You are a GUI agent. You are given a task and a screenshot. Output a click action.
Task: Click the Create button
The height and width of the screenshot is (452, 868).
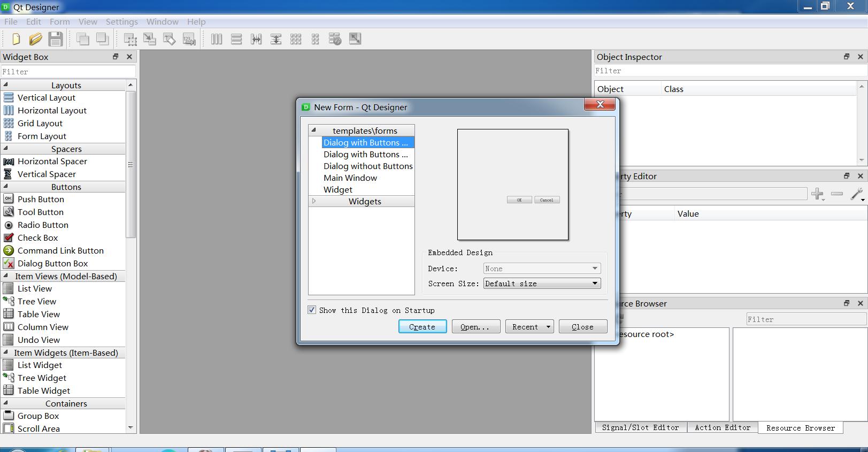[x=423, y=327]
